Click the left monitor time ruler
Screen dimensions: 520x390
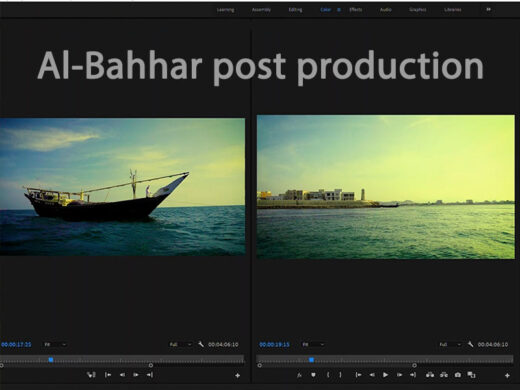122,359
